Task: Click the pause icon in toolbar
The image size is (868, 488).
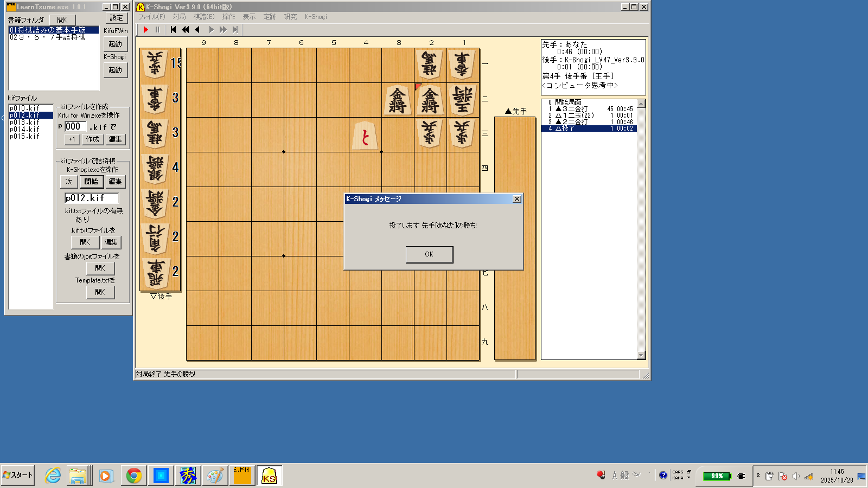Action: point(157,30)
